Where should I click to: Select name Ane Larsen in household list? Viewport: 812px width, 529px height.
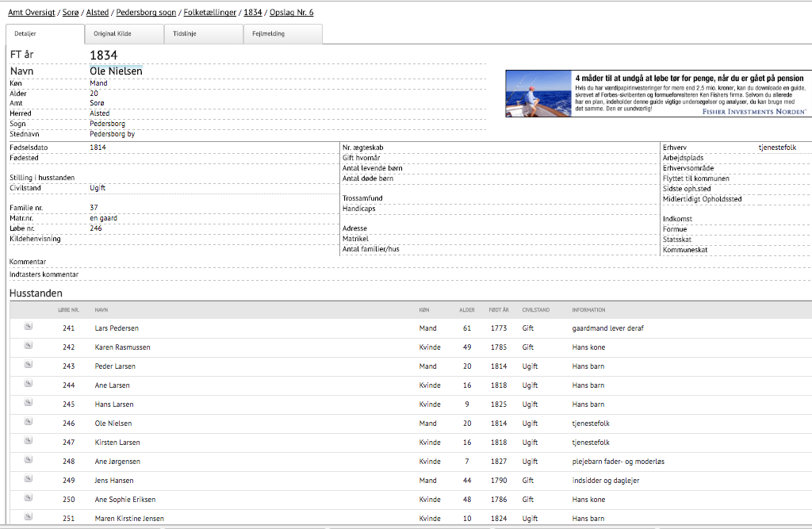click(x=113, y=385)
